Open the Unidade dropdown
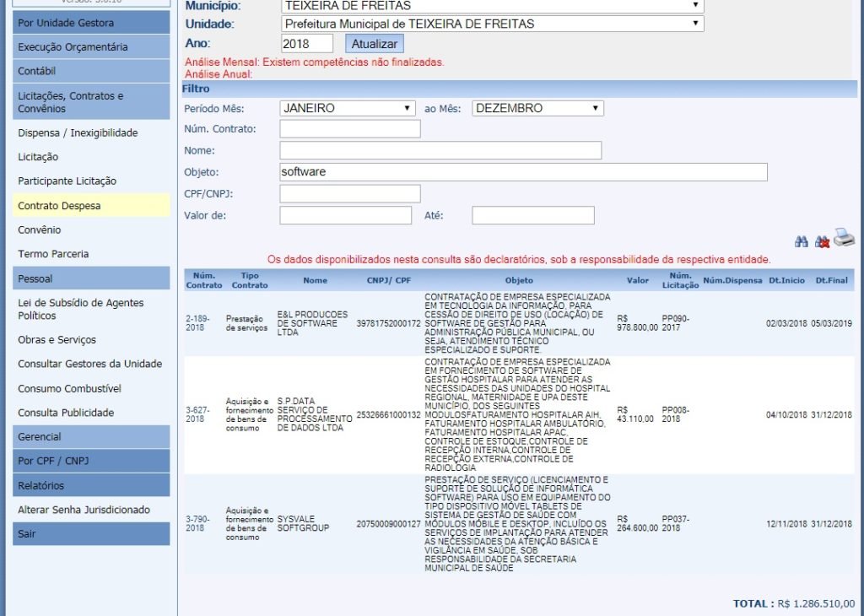The width and height of the screenshot is (864, 616). pyautogui.click(x=492, y=24)
